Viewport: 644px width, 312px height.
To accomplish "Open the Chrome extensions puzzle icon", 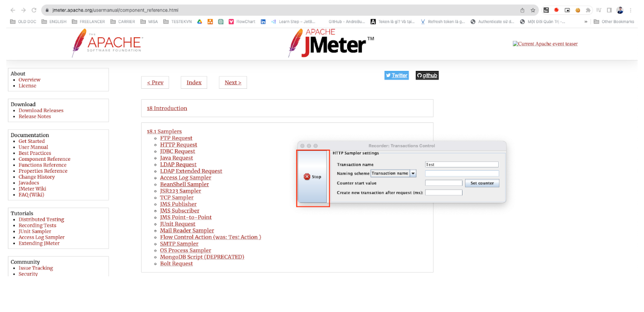I will point(588,10).
